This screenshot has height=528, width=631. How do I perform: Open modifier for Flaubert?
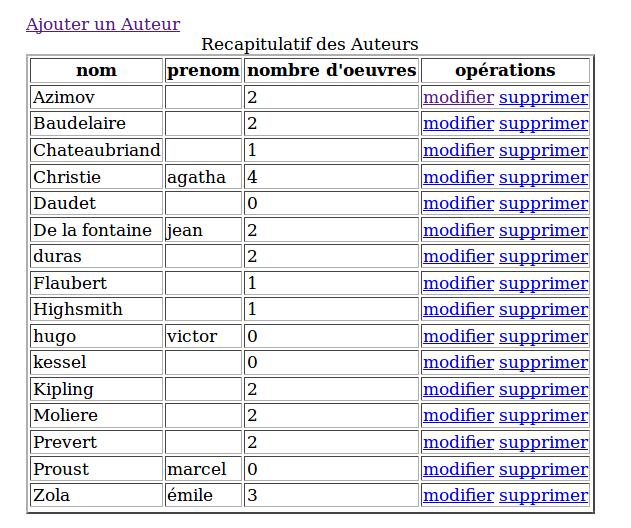pyautogui.click(x=458, y=284)
